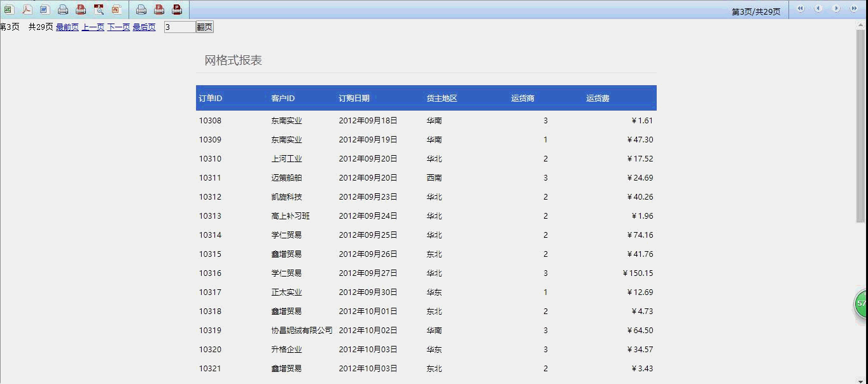Click the 订单ID column header

click(x=211, y=98)
